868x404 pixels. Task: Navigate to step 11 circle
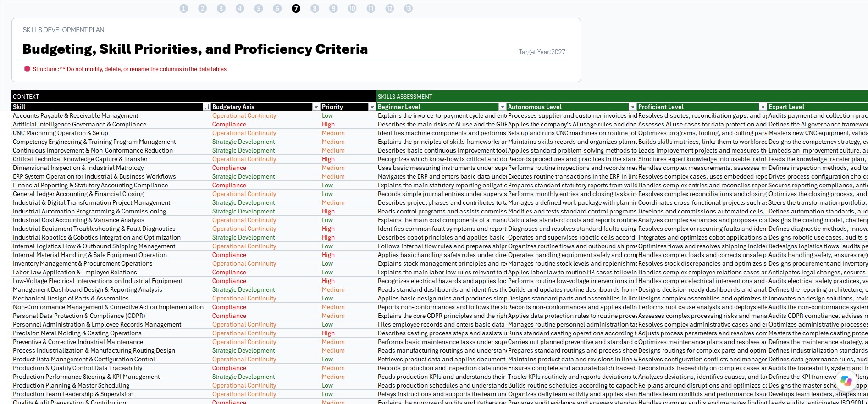(x=371, y=9)
